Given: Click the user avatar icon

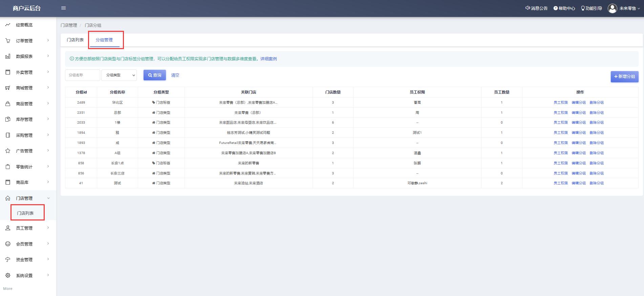Looking at the screenshot, I should pyautogui.click(x=613, y=8).
